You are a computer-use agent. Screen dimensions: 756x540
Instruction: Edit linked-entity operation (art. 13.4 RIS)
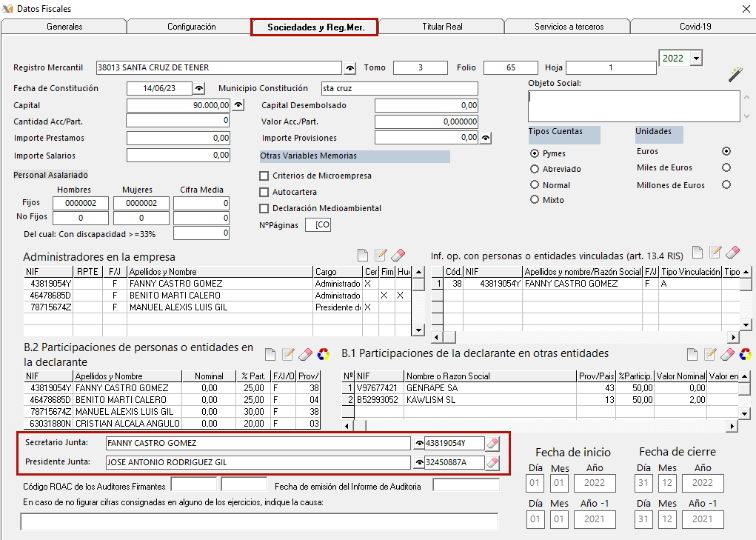tap(715, 252)
